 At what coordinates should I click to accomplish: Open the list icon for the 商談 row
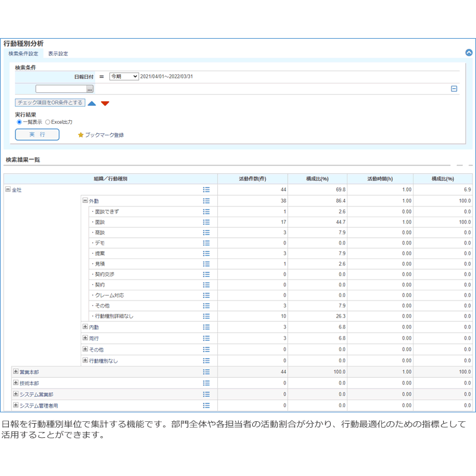(x=206, y=233)
